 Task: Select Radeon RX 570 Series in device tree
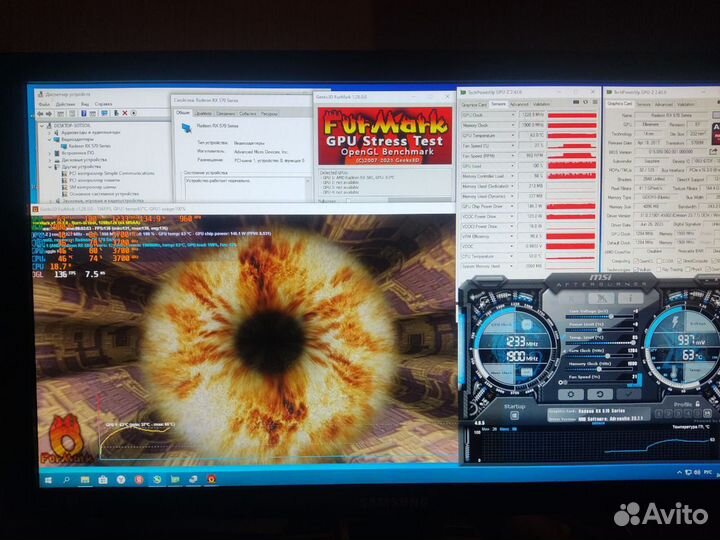tap(90, 146)
